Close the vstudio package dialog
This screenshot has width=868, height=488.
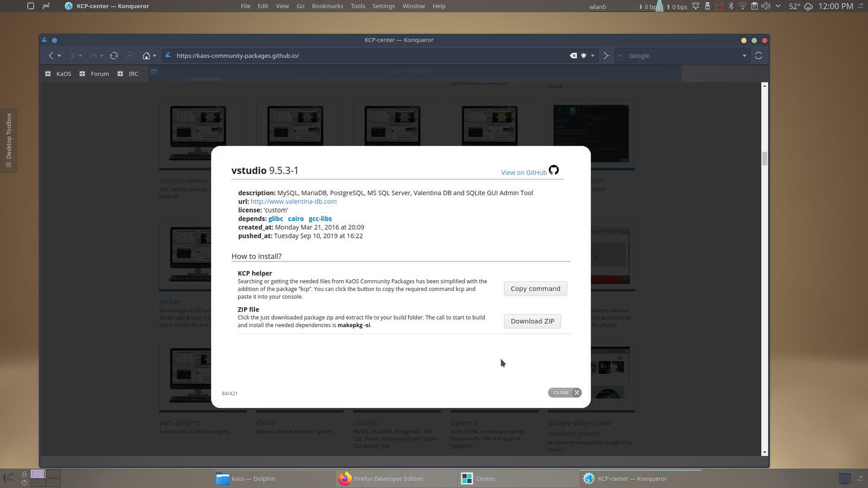click(x=564, y=393)
